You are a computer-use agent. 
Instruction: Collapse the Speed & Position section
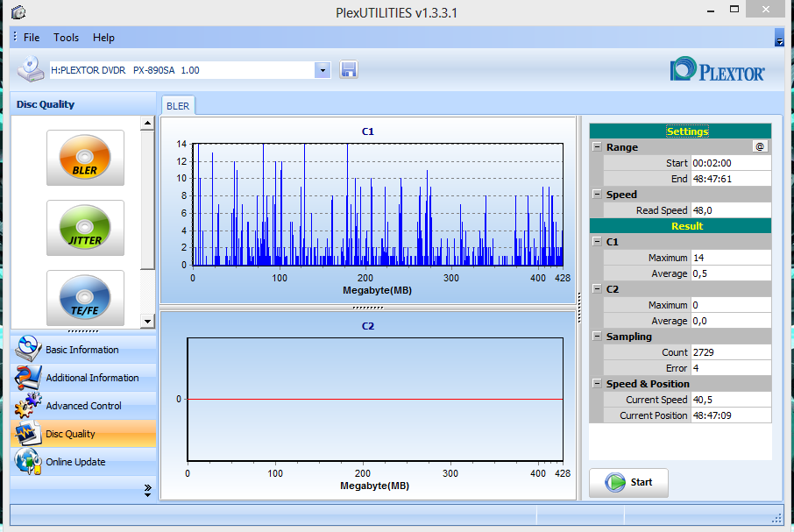597,384
